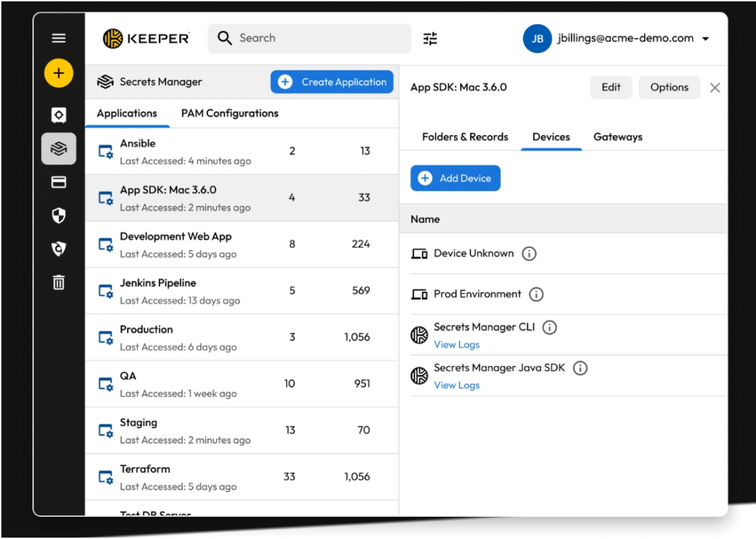Open the Security Audit shield icon
The height and width of the screenshot is (539, 756).
tap(58, 216)
